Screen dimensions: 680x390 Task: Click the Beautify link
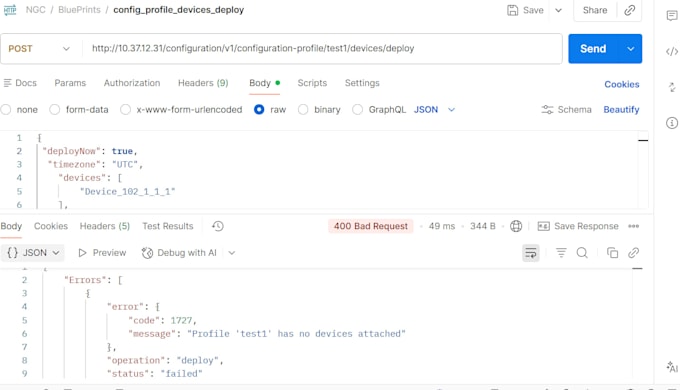[621, 110]
